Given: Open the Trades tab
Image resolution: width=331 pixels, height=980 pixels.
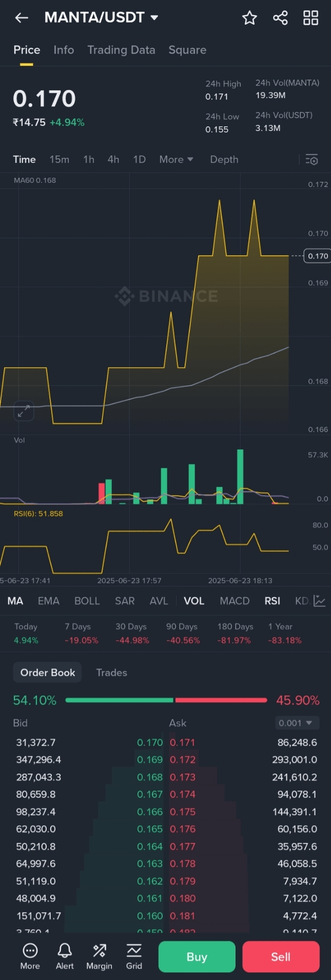Looking at the screenshot, I should pyautogui.click(x=111, y=672).
